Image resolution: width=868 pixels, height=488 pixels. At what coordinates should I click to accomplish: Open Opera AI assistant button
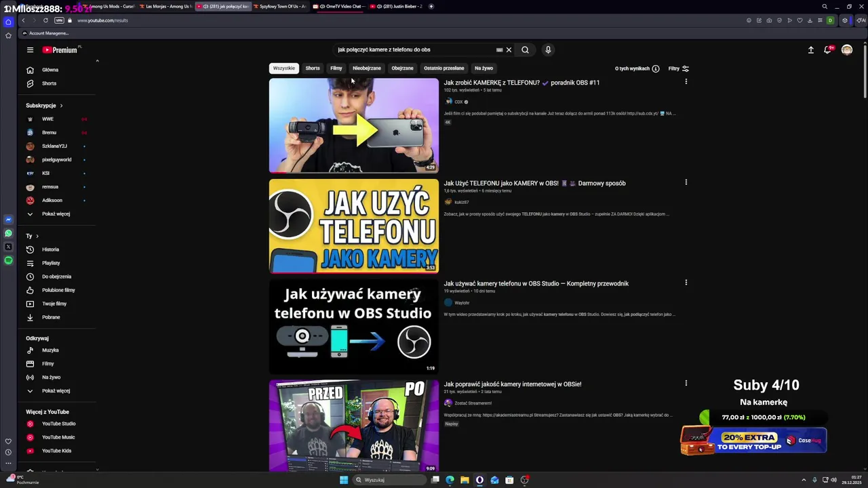[861, 20]
